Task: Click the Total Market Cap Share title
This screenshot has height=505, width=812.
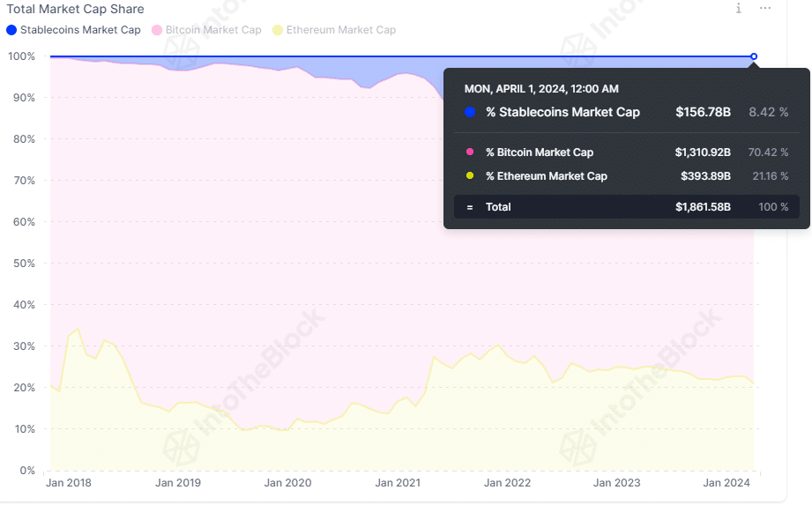Action: tap(75, 9)
